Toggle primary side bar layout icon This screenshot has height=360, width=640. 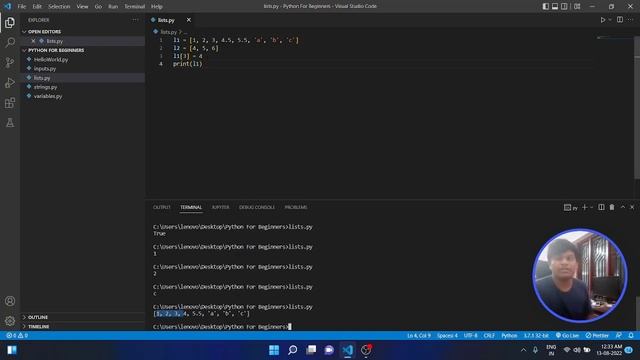coord(546,6)
